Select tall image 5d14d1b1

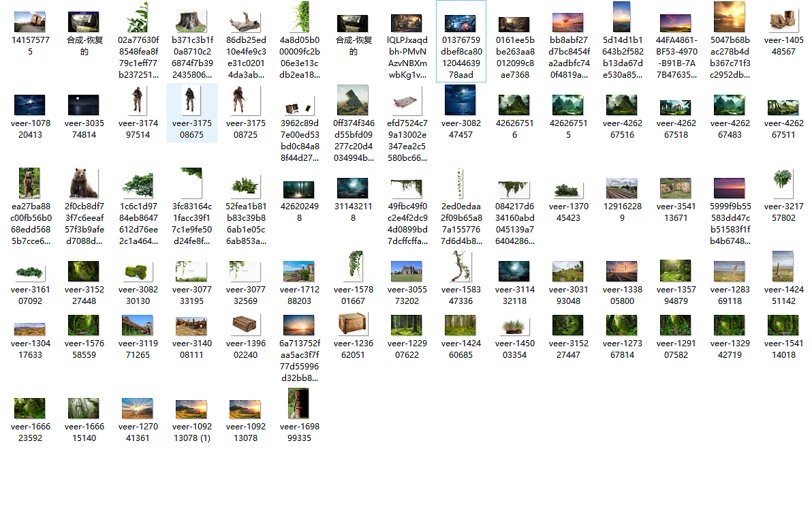(622, 17)
